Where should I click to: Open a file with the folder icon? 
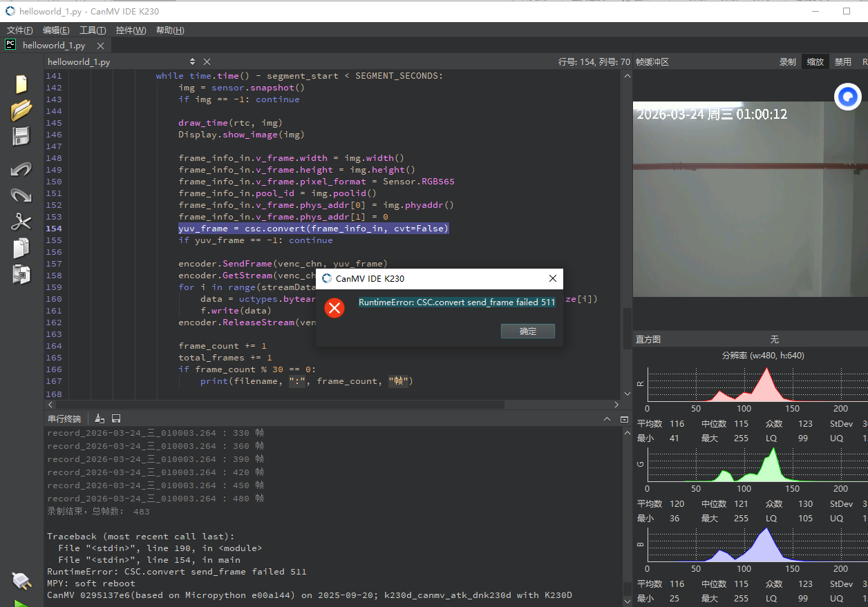click(x=21, y=110)
